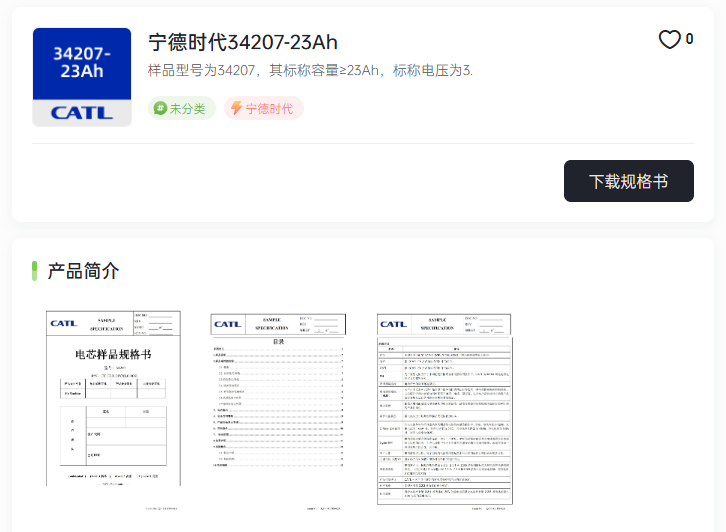
Task: Click the lightning bolt icon in 宁德时代 tag
Action: pyautogui.click(x=237, y=108)
